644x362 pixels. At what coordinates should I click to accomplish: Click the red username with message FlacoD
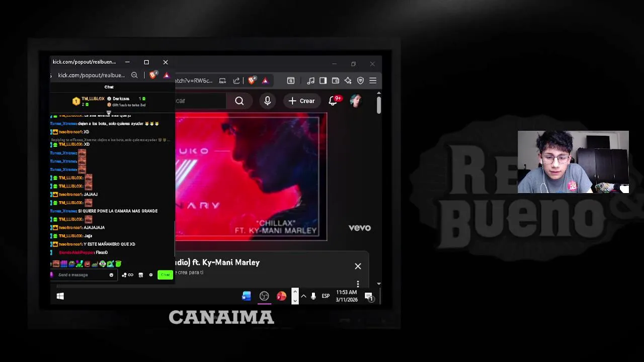tap(76, 252)
